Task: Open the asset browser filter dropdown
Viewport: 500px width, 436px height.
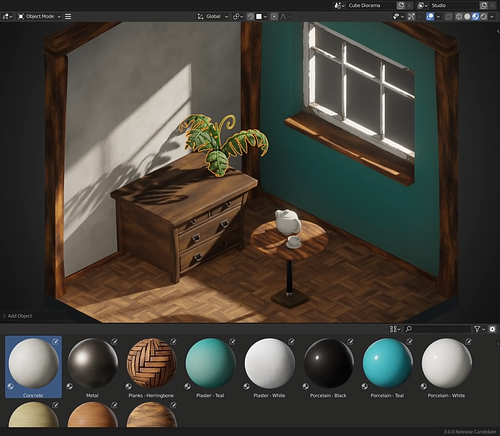Action: [479, 329]
